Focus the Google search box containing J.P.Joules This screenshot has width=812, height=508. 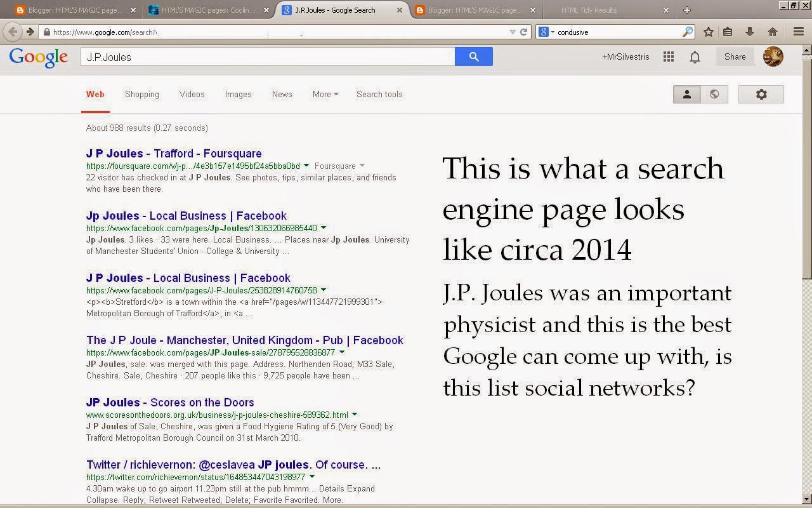[x=268, y=57]
